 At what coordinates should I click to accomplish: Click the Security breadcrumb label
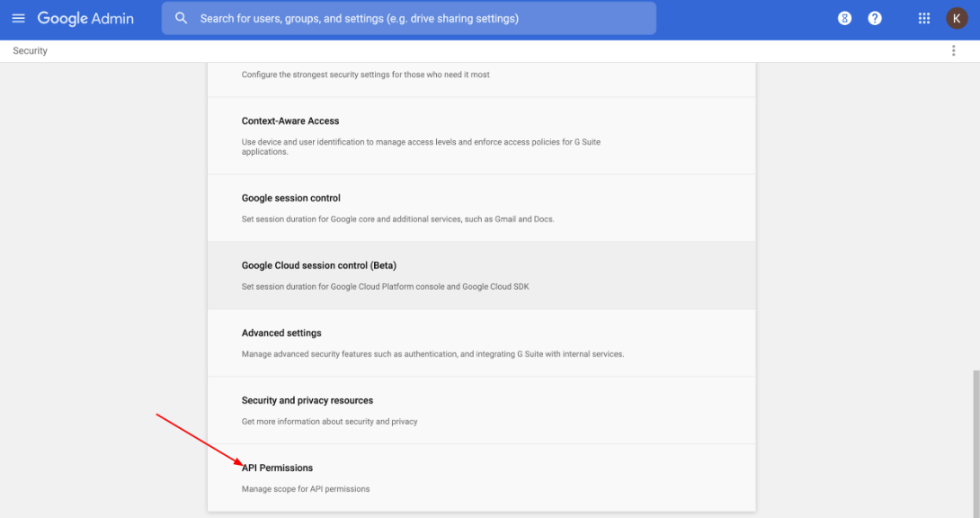(30, 51)
